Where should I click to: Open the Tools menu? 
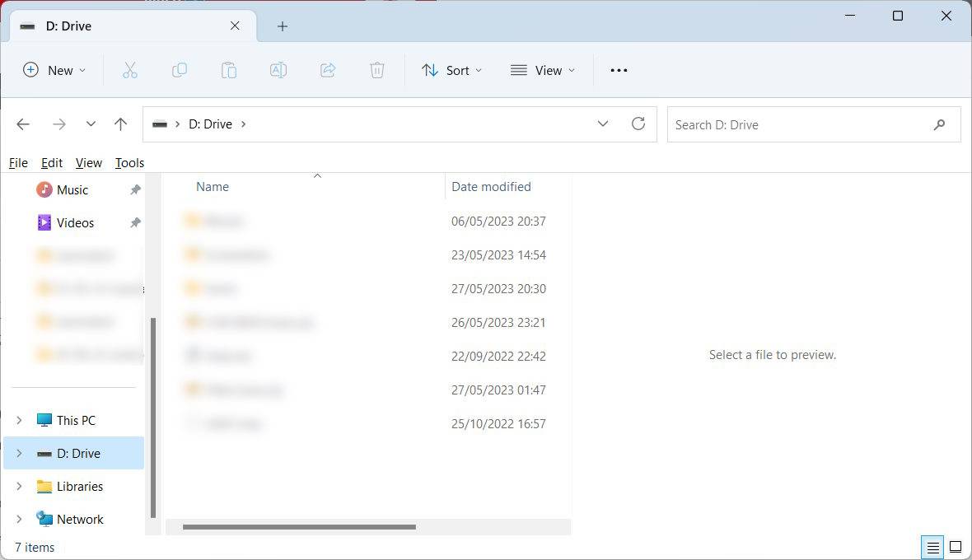(x=129, y=163)
